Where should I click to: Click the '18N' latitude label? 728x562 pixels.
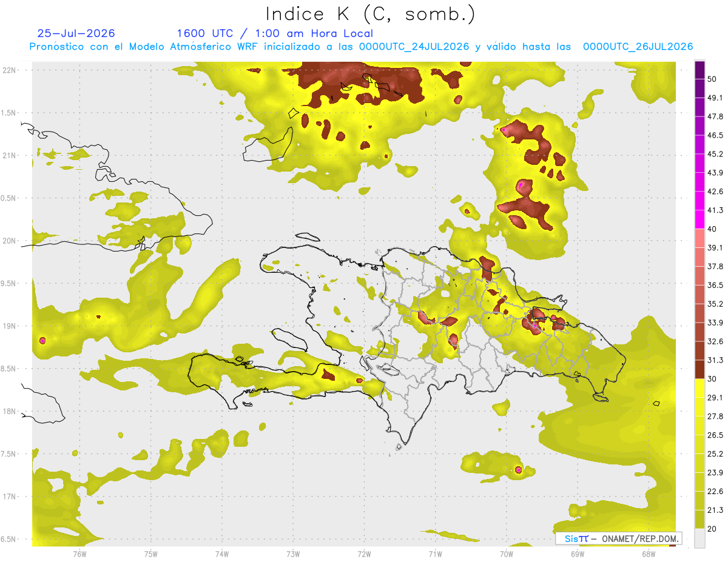[10, 411]
